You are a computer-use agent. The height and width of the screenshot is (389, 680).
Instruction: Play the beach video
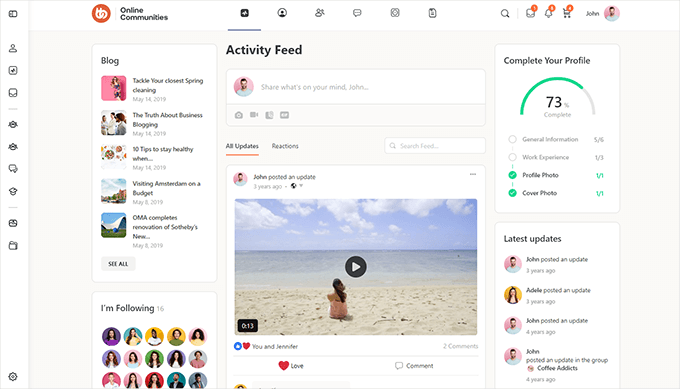pyautogui.click(x=356, y=267)
